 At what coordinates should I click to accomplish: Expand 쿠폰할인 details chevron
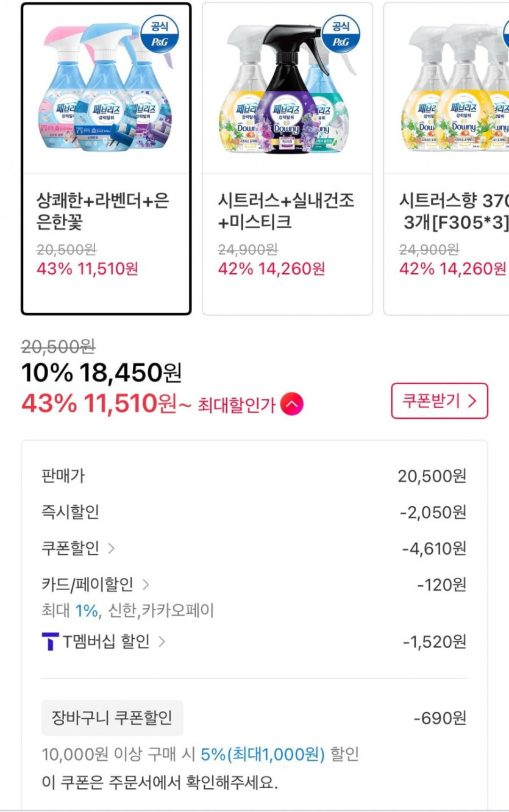(x=111, y=548)
